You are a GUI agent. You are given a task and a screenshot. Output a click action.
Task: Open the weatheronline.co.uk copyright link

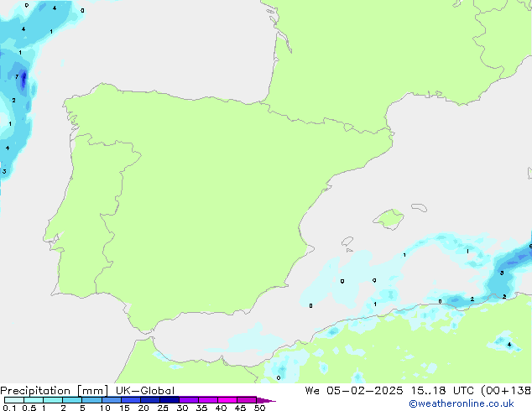click(x=462, y=403)
